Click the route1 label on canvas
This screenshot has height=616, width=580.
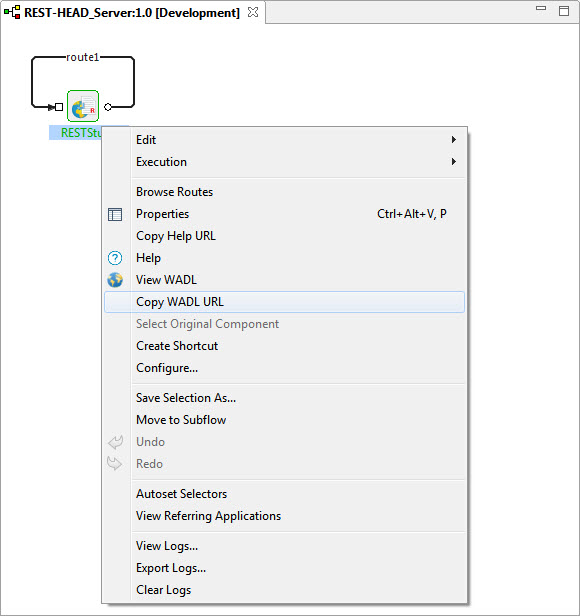pyautogui.click(x=83, y=57)
